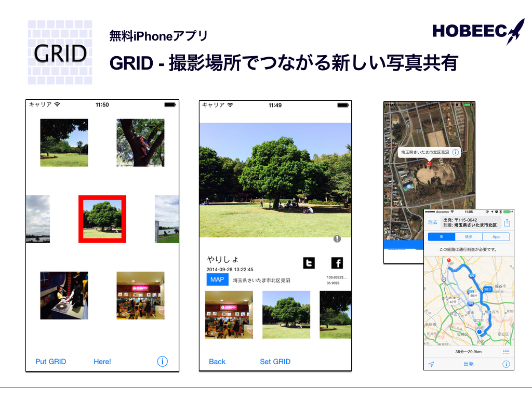This screenshot has height=399, width=532.
Task: Open food court thumbnail below MAP button
Action: tap(229, 314)
